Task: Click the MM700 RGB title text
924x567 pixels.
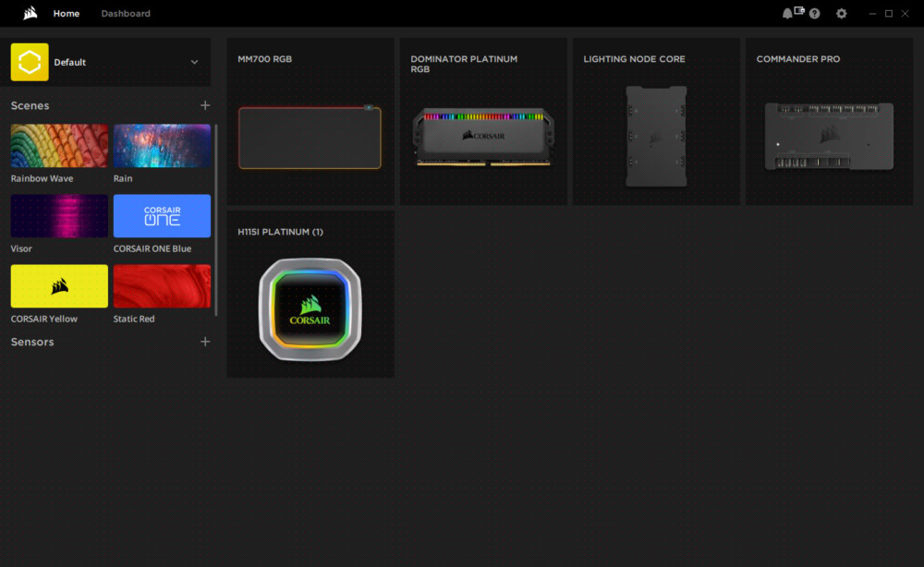Action: 264,59
